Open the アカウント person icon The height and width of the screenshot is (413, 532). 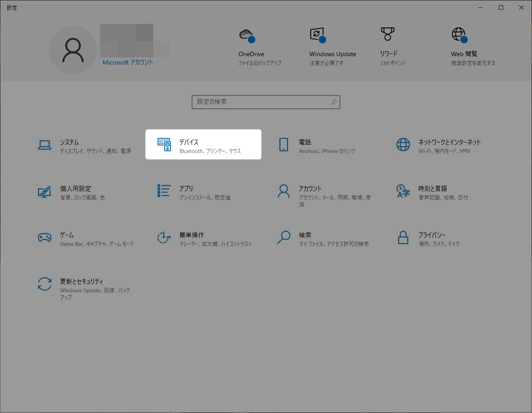284,191
